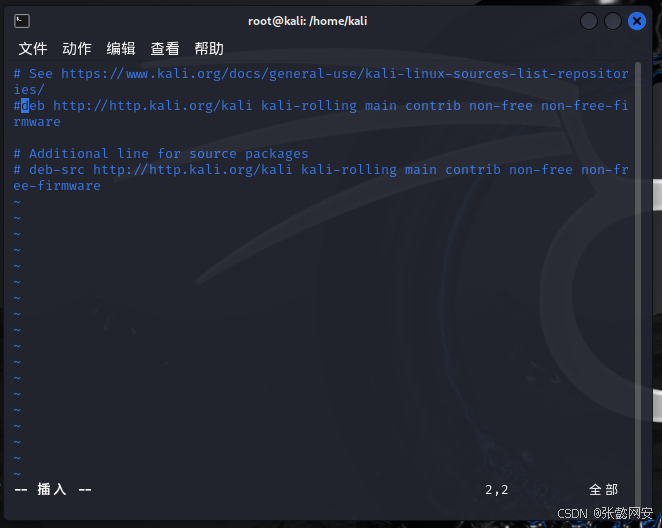This screenshot has width=662, height=528.
Task: Click 'kali-rolling' in the #deb line
Action: [309, 106]
